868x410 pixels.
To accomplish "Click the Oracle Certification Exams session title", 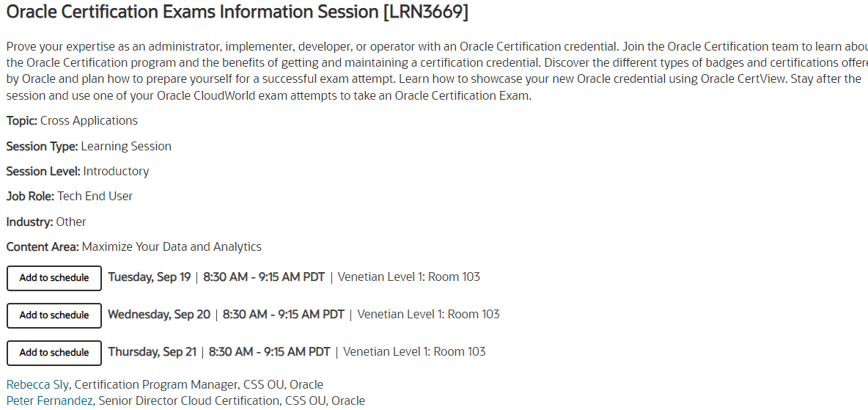I will pyautogui.click(x=237, y=12).
